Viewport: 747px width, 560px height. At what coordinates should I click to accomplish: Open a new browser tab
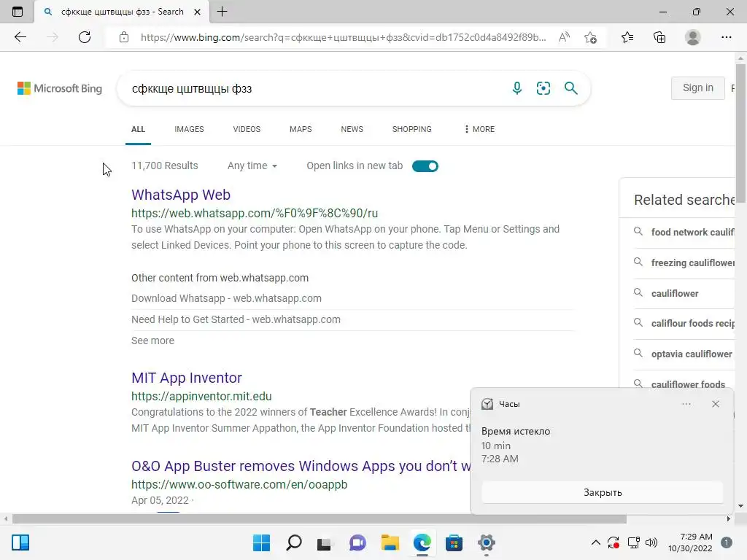(222, 12)
